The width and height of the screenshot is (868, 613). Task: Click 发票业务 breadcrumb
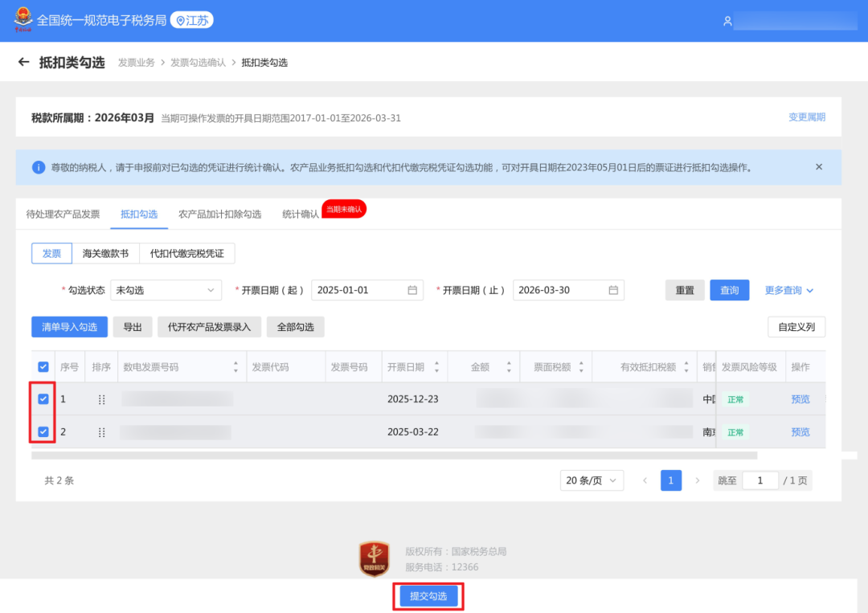point(136,63)
